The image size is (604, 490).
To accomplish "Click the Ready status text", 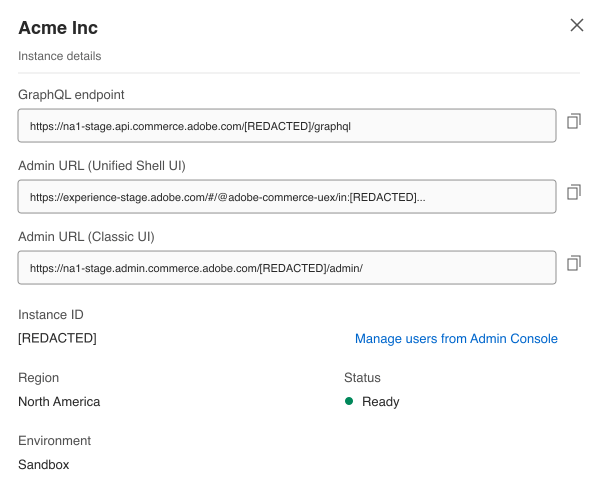I will coord(381,402).
